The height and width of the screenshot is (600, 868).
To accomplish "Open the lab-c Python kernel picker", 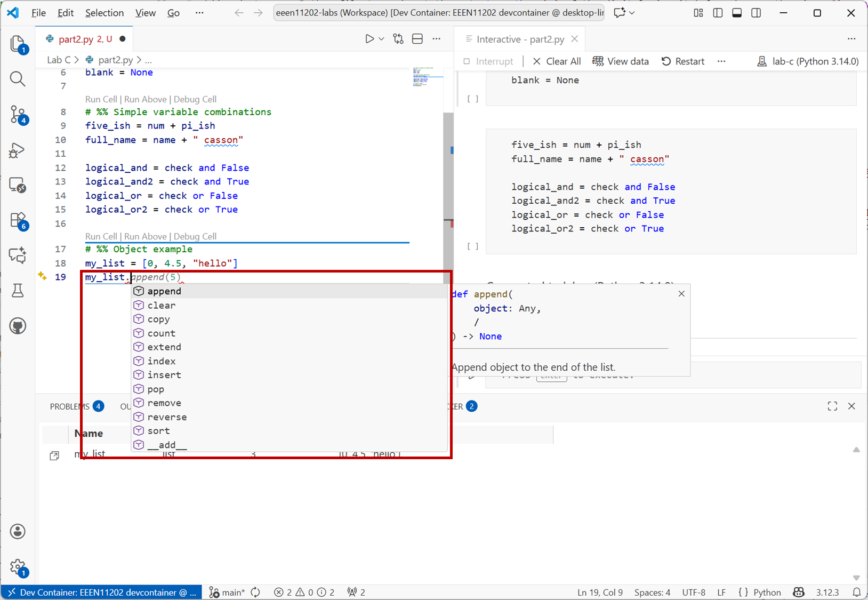I will 808,61.
